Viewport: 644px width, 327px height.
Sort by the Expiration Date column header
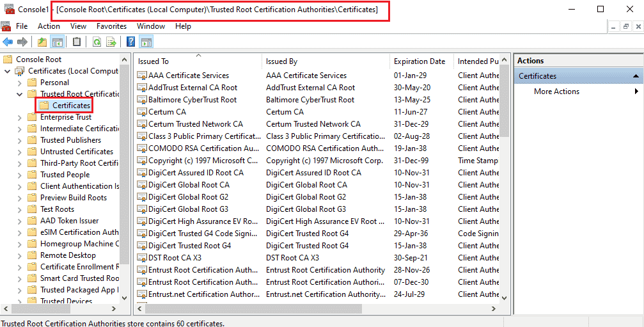click(422, 61)
